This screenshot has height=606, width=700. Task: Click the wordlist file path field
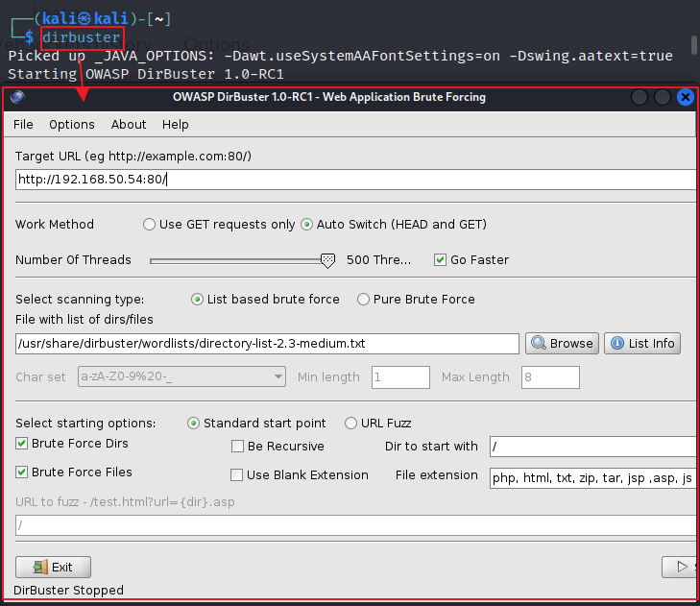[267, 344]
